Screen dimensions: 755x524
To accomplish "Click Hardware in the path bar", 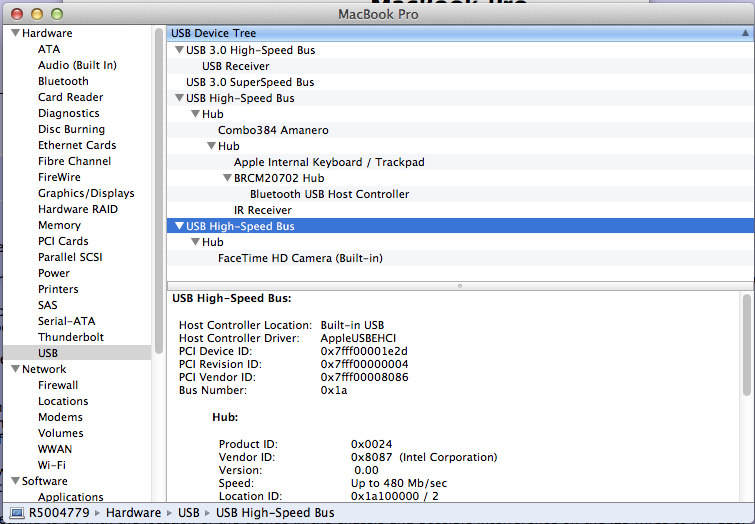I will [x=133, y=513].
